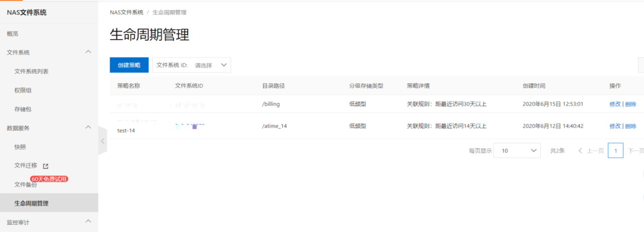Click the 2020年6月15日 12:53:01 timestamp
The height and width of the screenshot is (232, 644).
pos(553,104)
